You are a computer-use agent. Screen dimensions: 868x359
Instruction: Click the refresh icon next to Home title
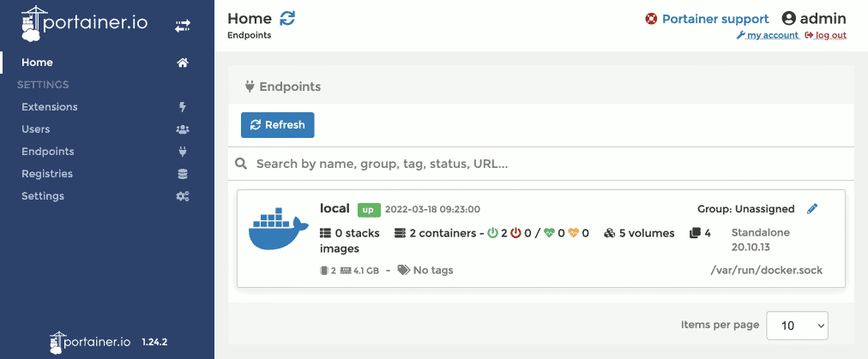point(287,18)
